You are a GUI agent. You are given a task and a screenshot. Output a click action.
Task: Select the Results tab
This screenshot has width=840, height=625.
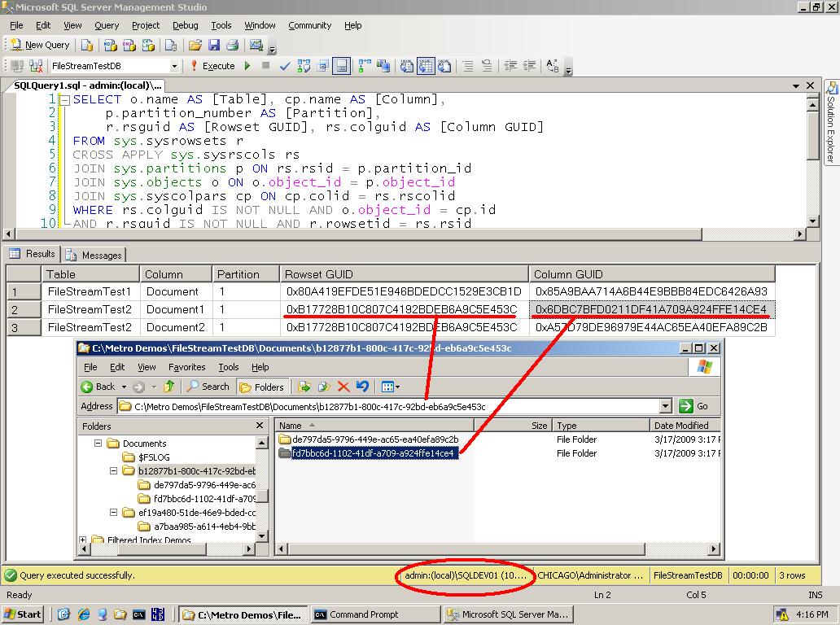33,254
